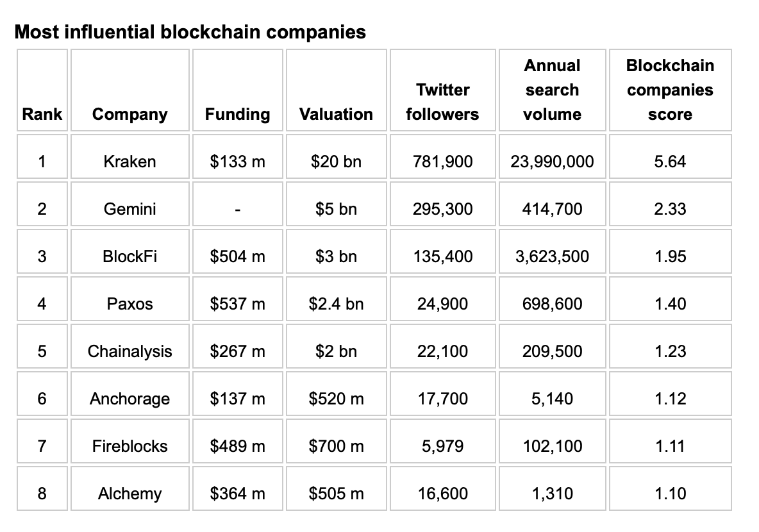The width and height of the screenshot is (759, 532).
Task: Click the Anchorage company cell
Action: 129,399
